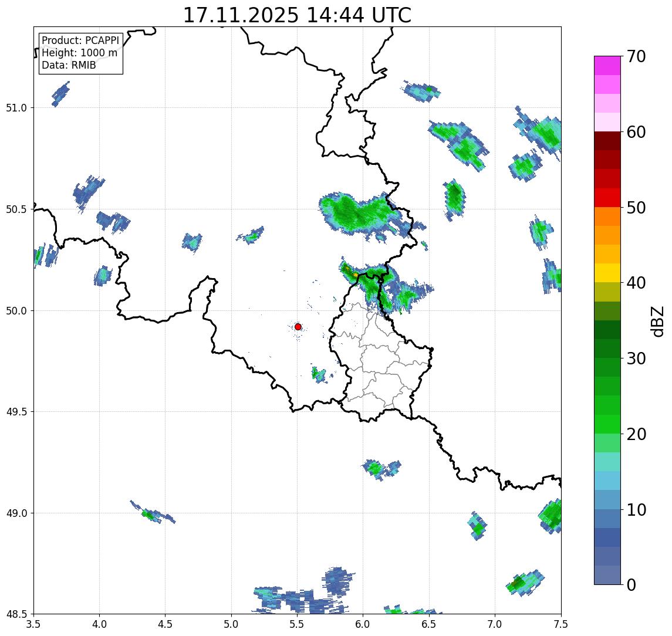Image resolution: width=672 pixels, height=636 pixels.
Task: Click the colorbar tick label 0
Action: click(x=632, y=584)
